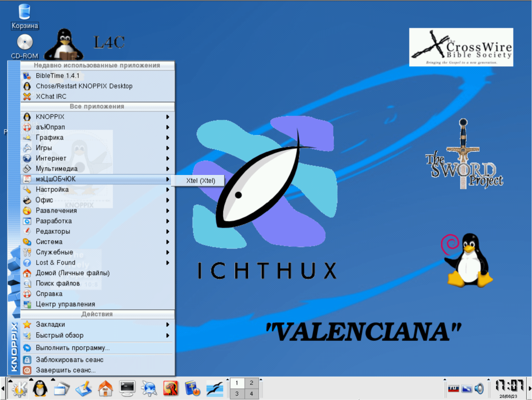Switch to virtual desktop 1
The height and width of the screenshot is (400, 532).
pos(237,383)
